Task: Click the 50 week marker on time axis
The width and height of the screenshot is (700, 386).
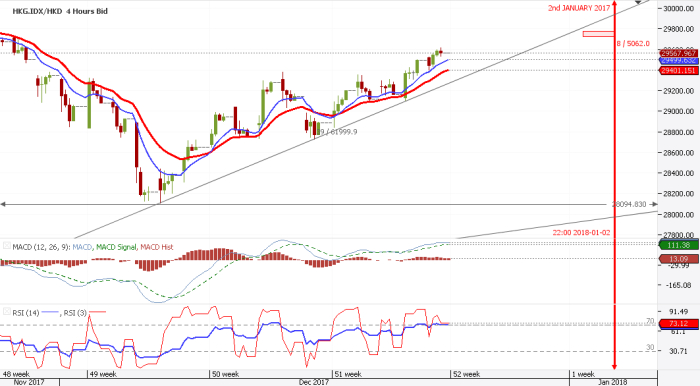Action: click(225, 374)
